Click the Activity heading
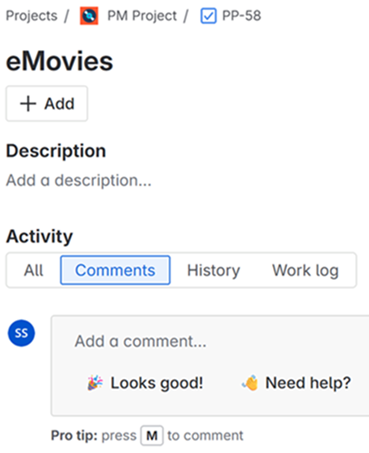The width and height of the screenshot is (369, 453). coord(39,236)
